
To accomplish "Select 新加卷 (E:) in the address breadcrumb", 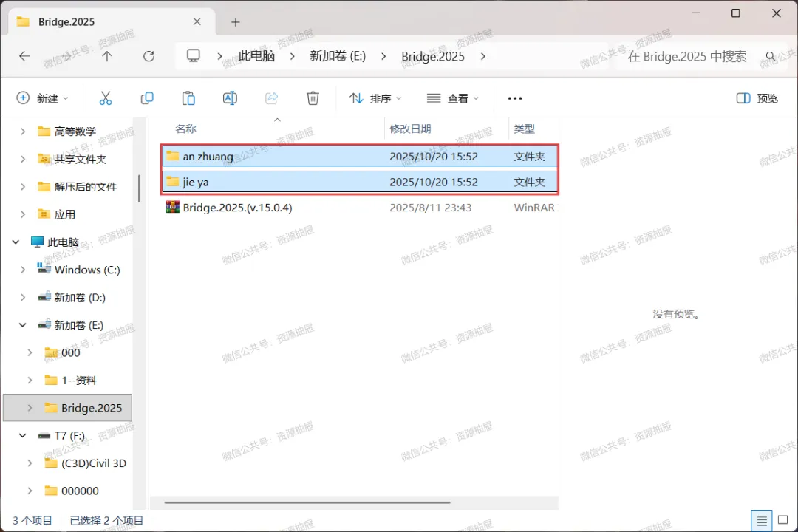I will [338, 56].
